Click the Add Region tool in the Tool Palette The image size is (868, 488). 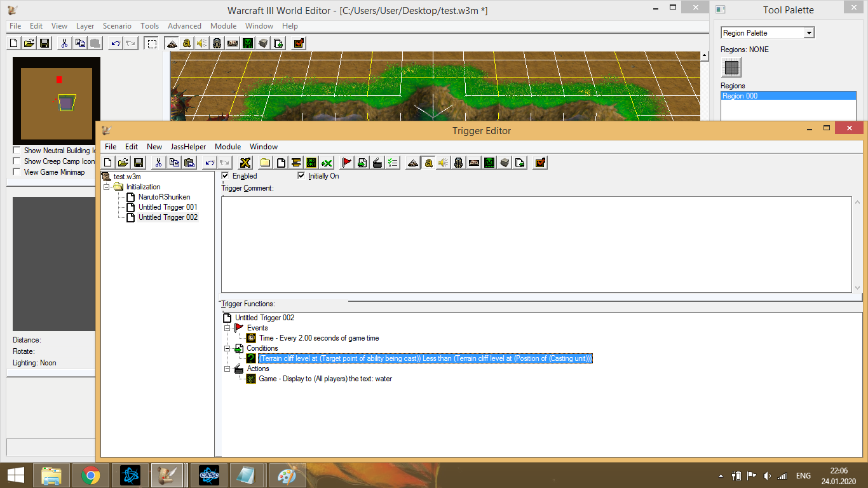[x=732, y=67]
